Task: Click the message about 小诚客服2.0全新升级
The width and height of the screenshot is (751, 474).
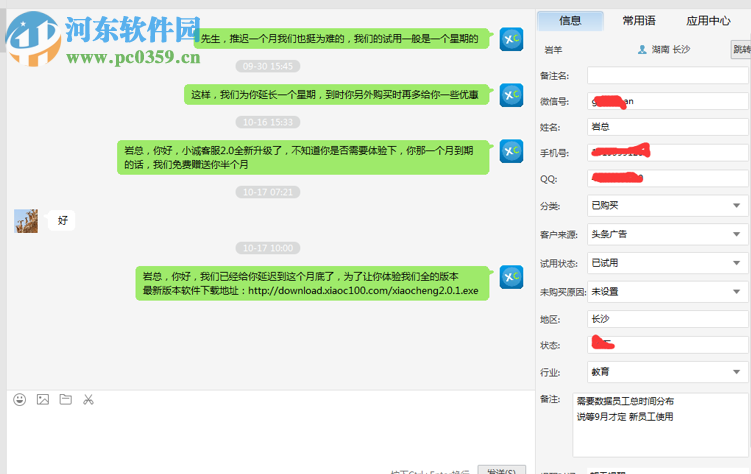Action: click(303, 158)
